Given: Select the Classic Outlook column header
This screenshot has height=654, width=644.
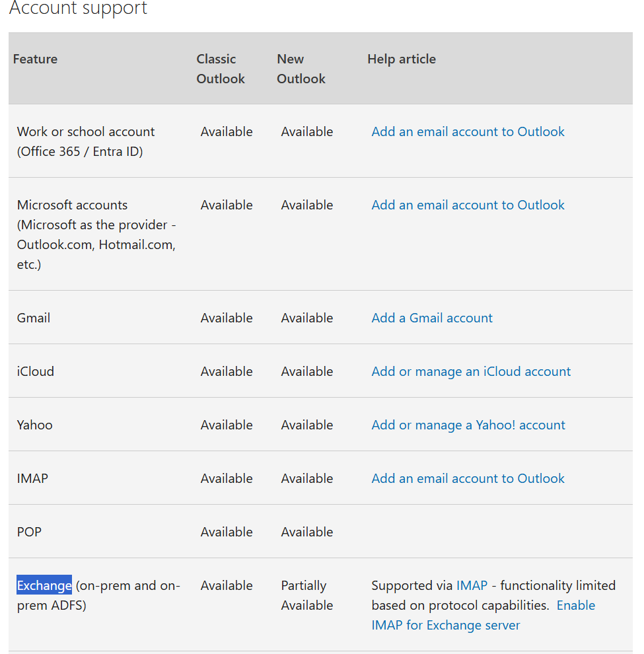Looking at the screenshot, I should point(221,69).
